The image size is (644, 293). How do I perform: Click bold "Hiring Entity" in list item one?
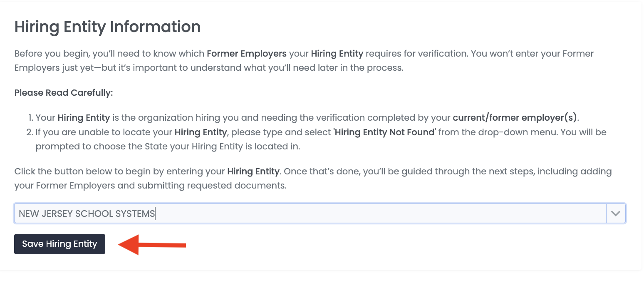(x=84, y=118)
